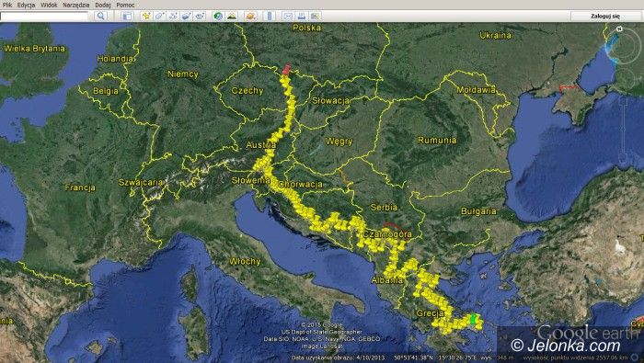Select the ruler measuring tool

tap(270, 16)
